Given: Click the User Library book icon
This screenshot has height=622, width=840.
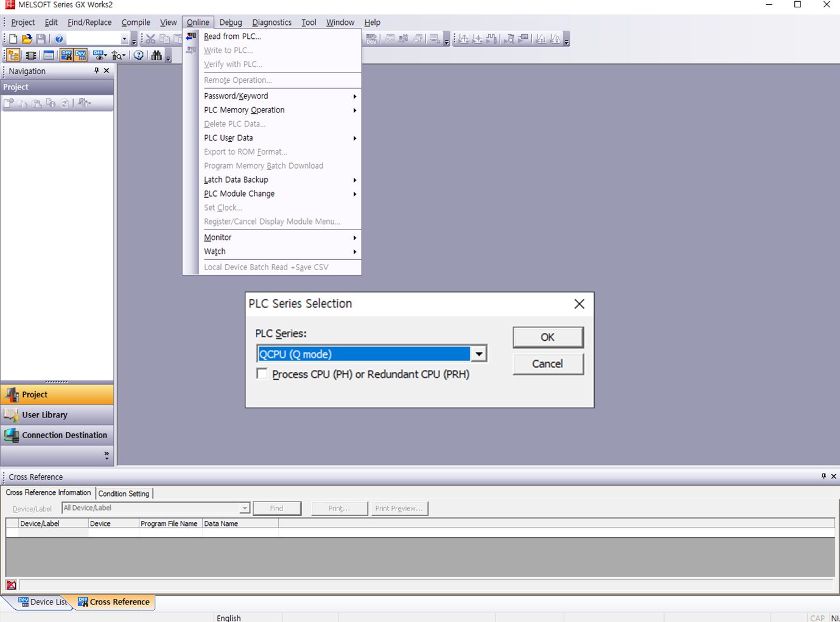Looking at the screenshot, I should click(12, 415).
